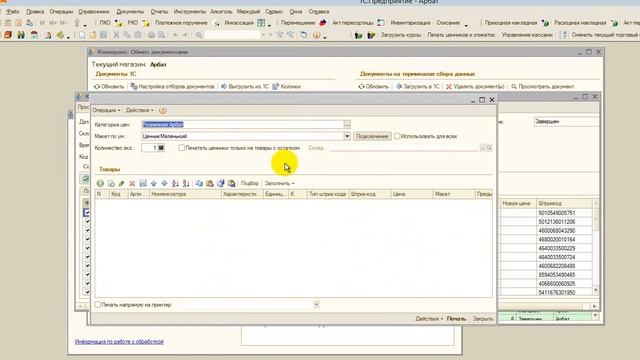640x360 pixels.
Task: Open Информация по работе с обработкой link
Action: pyautogui.click(x=119, y=342)
